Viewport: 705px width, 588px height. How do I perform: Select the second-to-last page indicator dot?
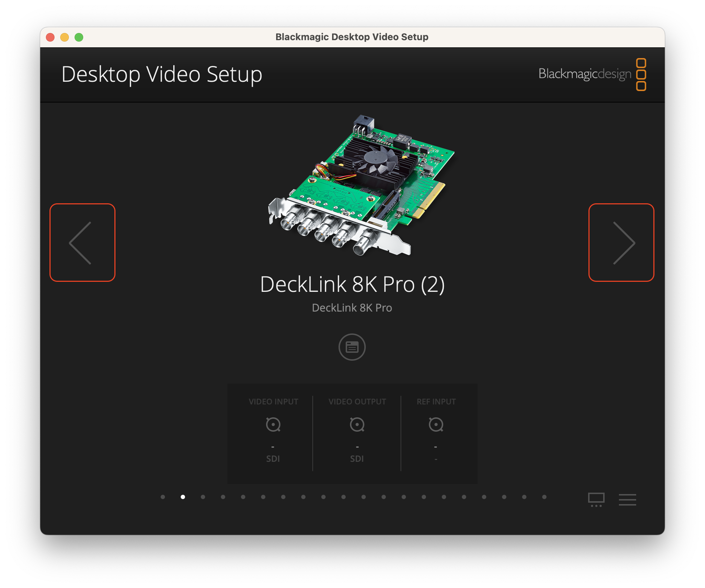524,497
